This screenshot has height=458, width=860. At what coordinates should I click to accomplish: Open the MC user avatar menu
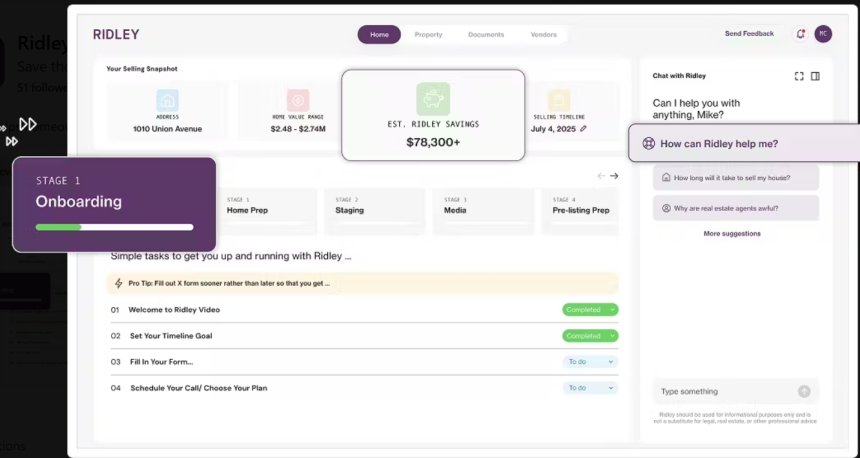823,34
